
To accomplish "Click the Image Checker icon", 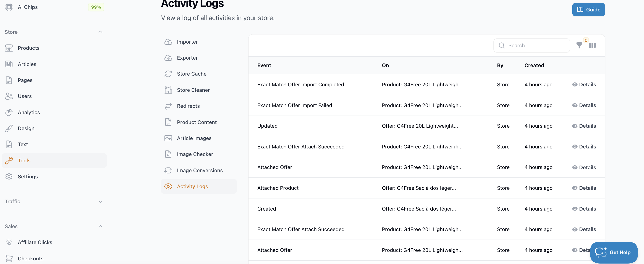I will (168, 154).
